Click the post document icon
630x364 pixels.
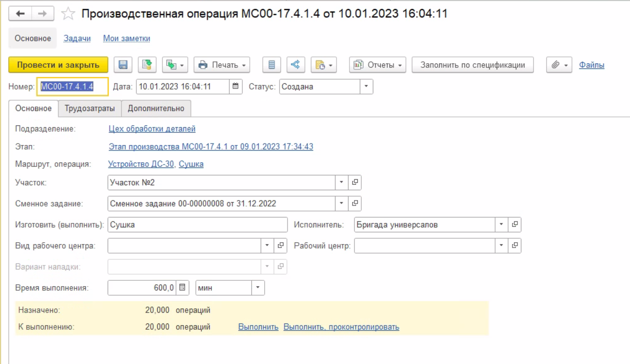pyautogui.click(x=147, y=65)
